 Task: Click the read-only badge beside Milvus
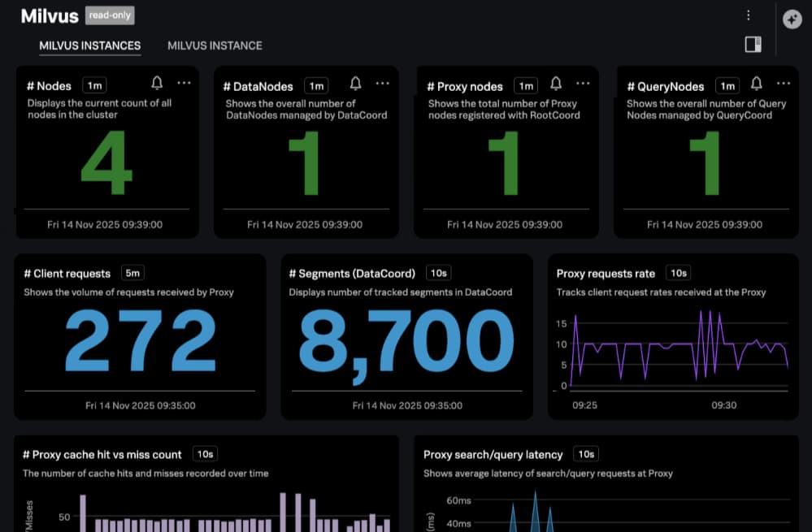click(x=110, y=15)
